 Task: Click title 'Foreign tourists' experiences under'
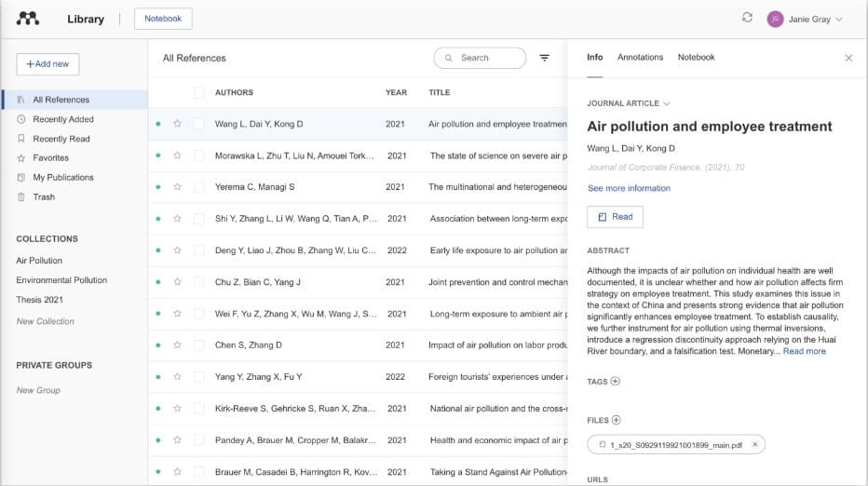[x=497, y=376]
